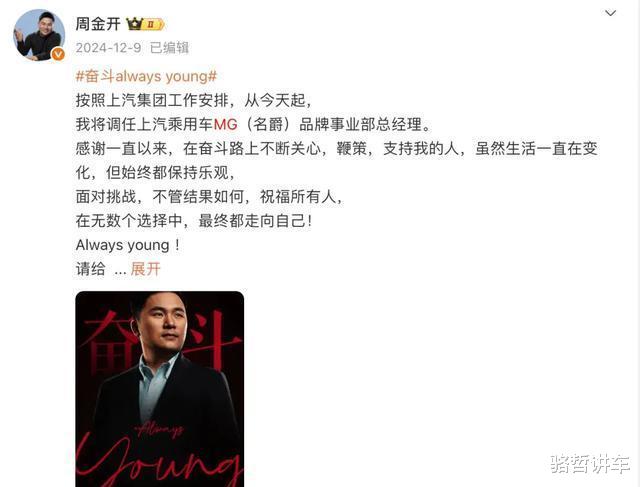Click the trailing ellipsis before 展开

(x=120, y=270)
